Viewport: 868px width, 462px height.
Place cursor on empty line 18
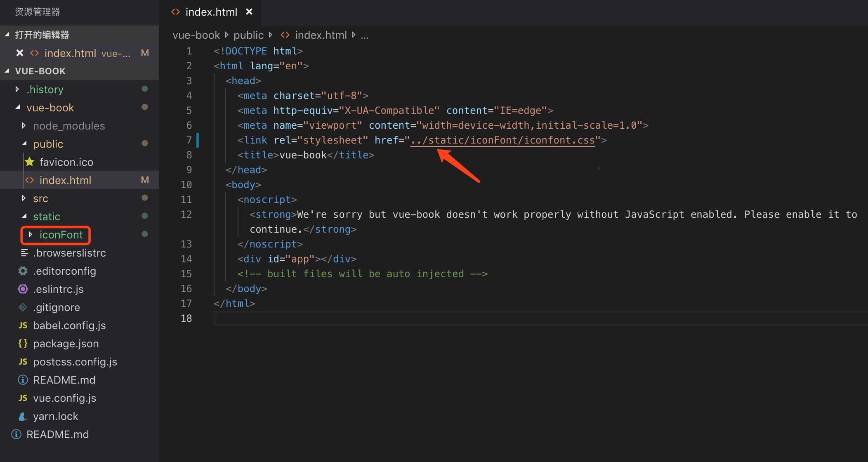(x=371, y=318)
